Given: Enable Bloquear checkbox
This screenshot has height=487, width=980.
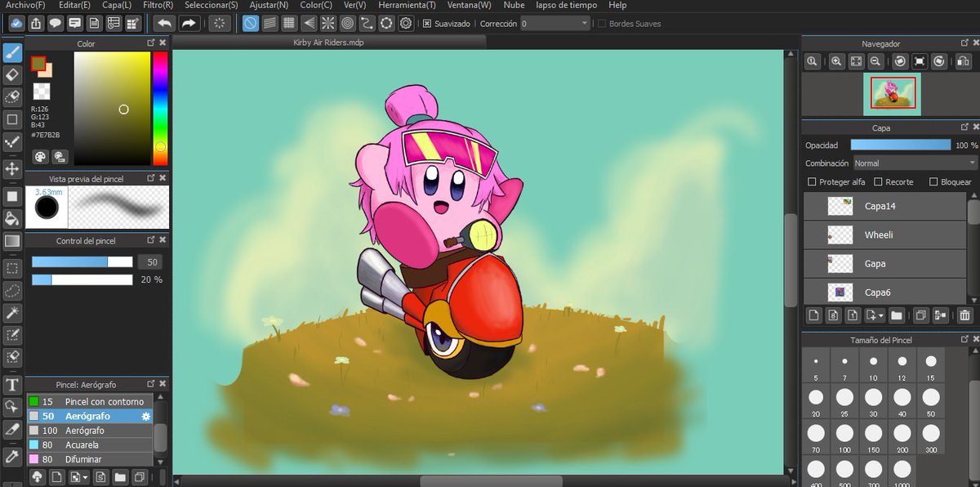Looking at the screenshot, I should pyautogui.click(x=933, y=181).
